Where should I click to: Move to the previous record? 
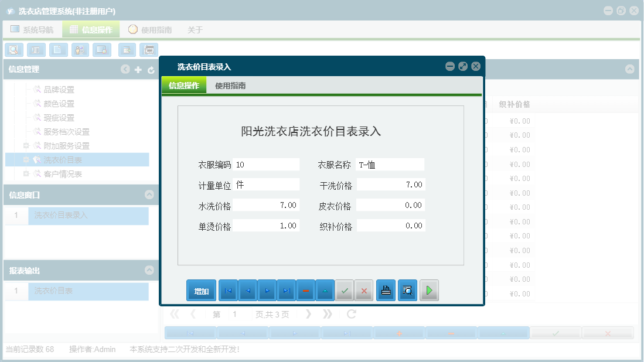point(247,290)
